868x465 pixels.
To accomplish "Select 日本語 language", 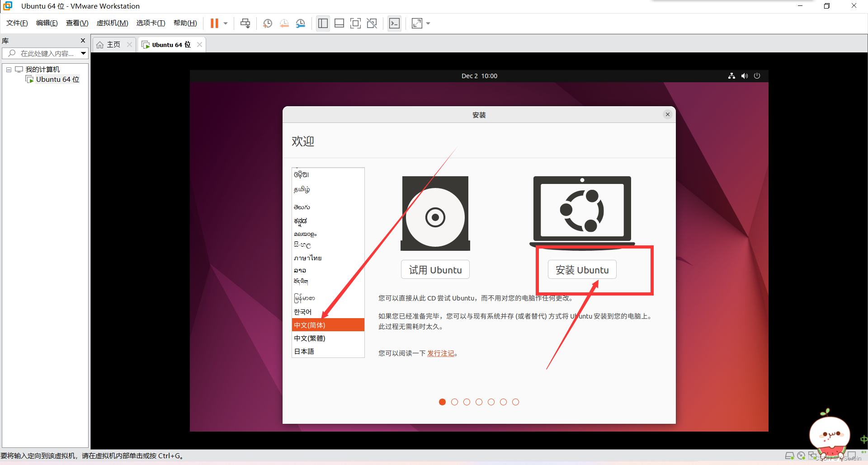I will (x=328, y=351).
